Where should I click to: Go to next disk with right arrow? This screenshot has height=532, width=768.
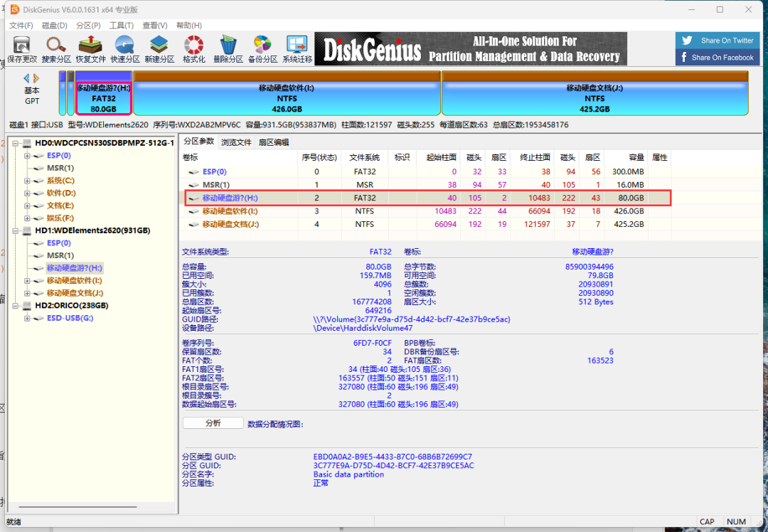[x=36, y=78]
